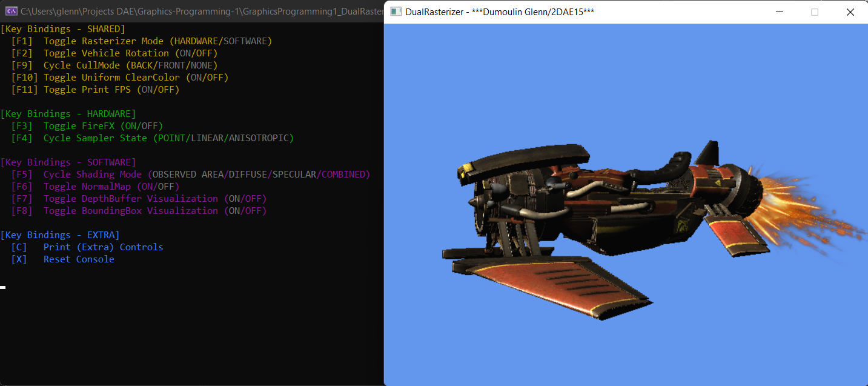Click the '[F1] Toggle Rasterizer Mode' line
Viewport: 868px width, 386px height.
point(142,41)
